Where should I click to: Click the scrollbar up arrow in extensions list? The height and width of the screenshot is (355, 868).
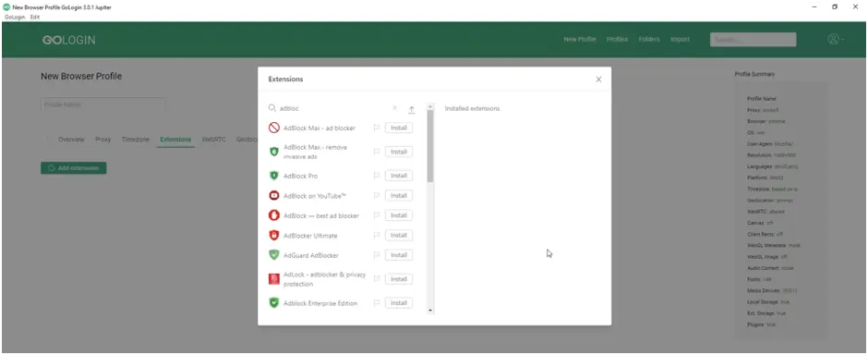pos(430,106)
